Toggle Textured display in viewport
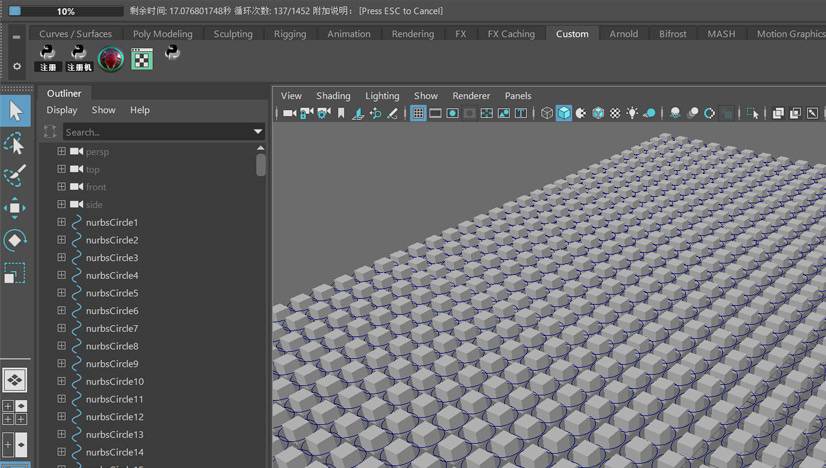The image size is (826, 468). (615, 113)
